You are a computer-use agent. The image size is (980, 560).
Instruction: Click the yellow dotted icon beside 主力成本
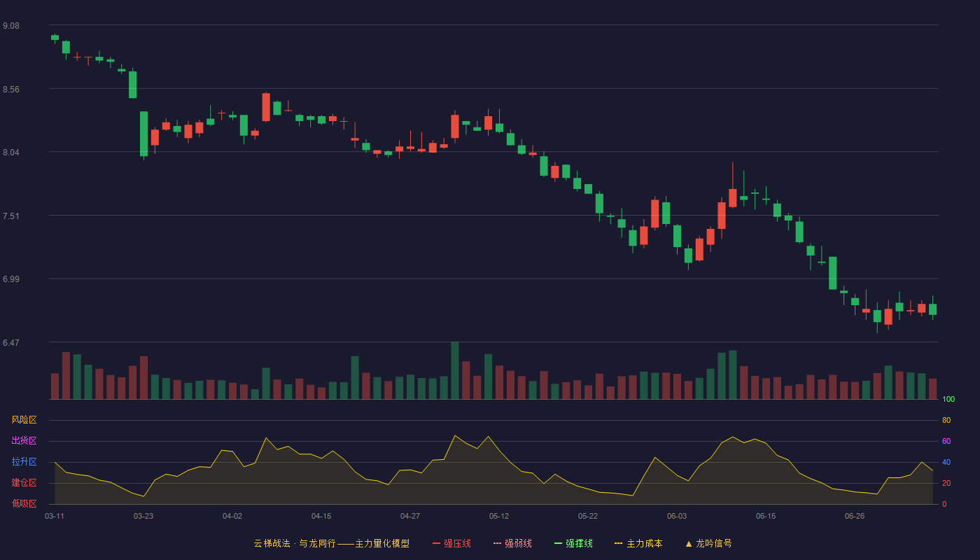point(618,543)
